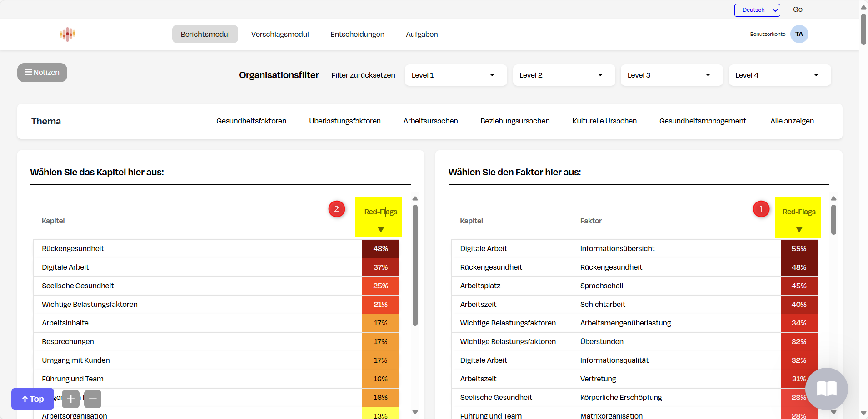Viewport: 868px width, 419px height.
Task: Click the minus zoom-out button
Action: pyautogui.click(x=93, y=399)
